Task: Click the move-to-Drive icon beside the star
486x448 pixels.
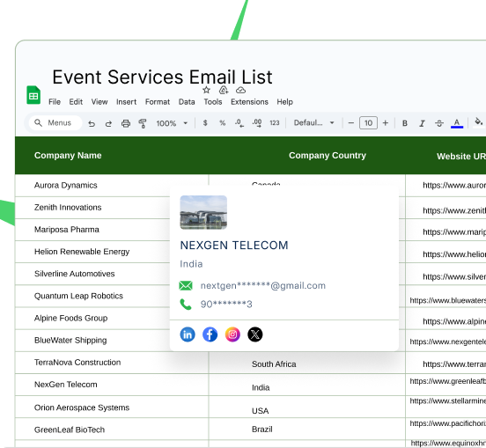Action: click(x=224, y=90)
